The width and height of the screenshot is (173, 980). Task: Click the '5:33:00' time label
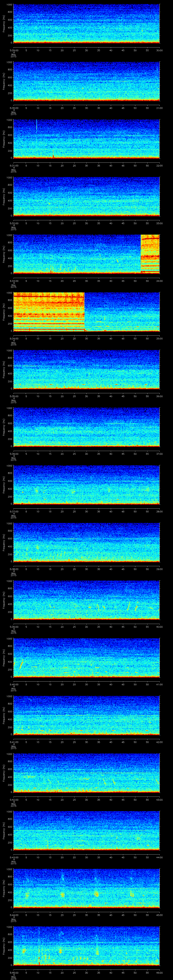(x=14, y=281)
